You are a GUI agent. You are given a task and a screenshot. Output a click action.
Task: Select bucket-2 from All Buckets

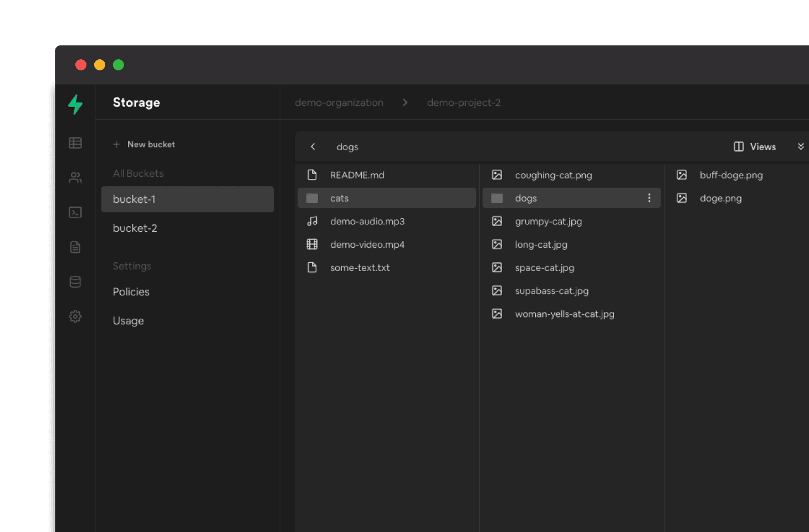(135, 228)
